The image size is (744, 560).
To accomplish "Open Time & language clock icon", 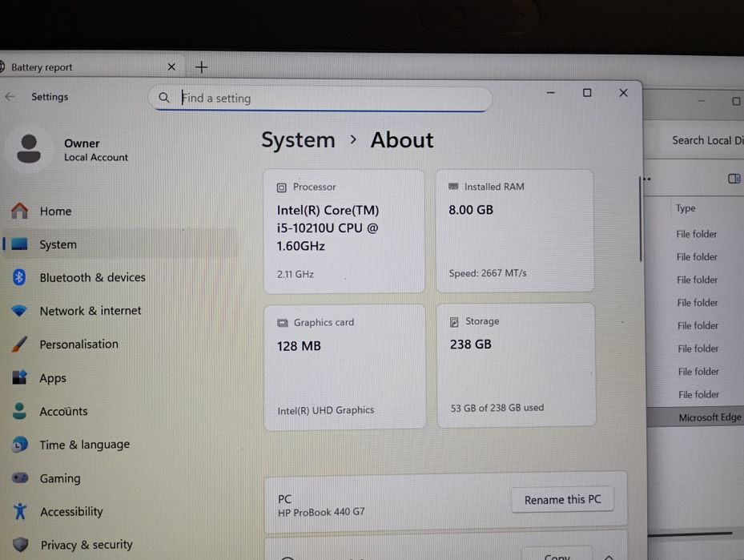I will pyautogui.click(x=19, y=445).
